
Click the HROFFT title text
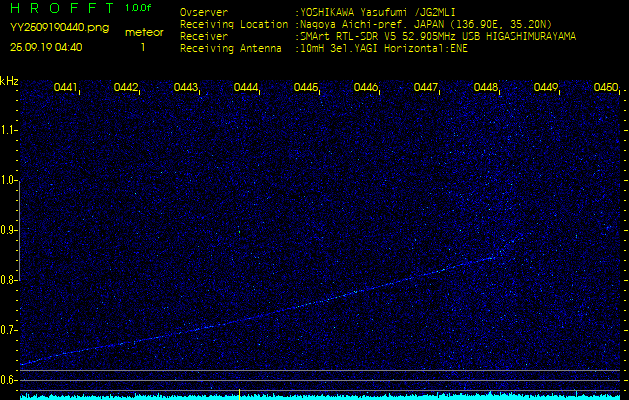[57, 8]
